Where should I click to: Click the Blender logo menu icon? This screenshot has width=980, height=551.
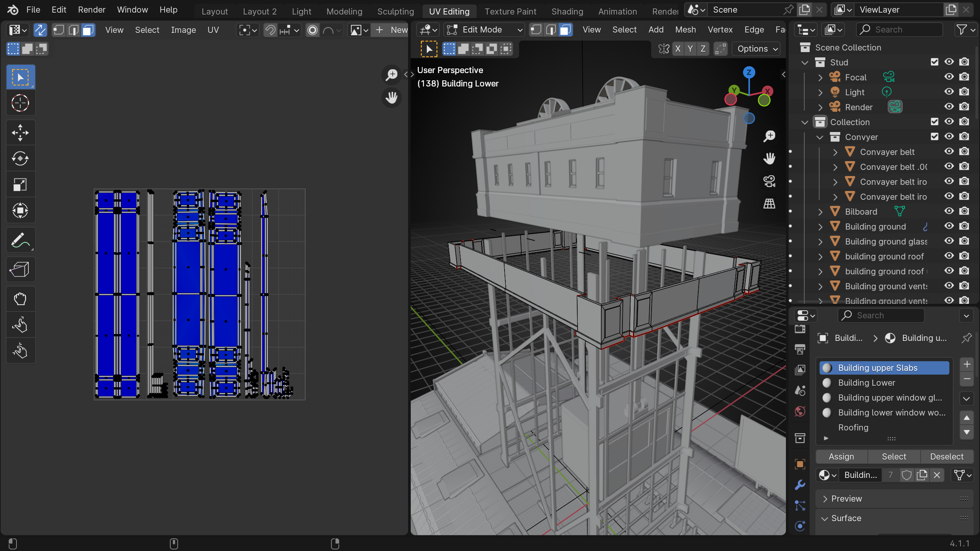[x=13, y=10]
